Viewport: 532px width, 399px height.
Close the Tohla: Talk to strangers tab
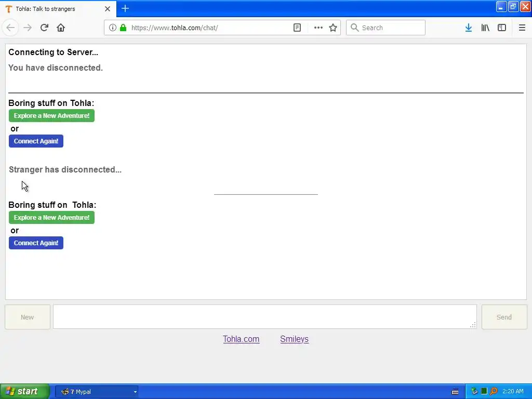108,9
